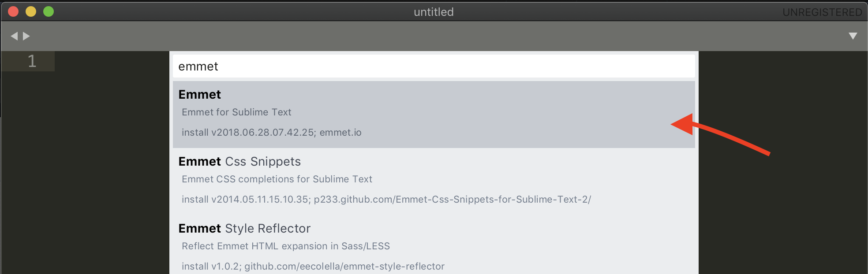Click the github.com/eecolella/emmet-style-reflector install line
This screenshot has height=274, width=868.
pyautogui.click(x=313, y=267)
